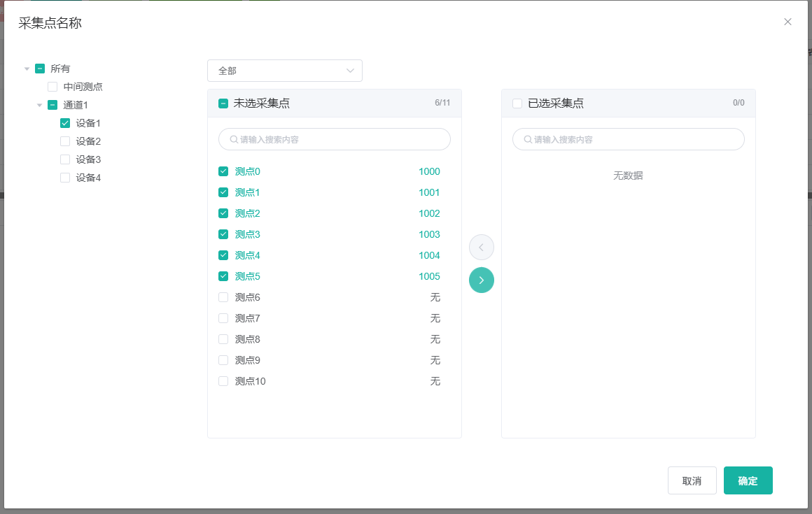Close the dialog with the X icon

click(x=787, y=22)
